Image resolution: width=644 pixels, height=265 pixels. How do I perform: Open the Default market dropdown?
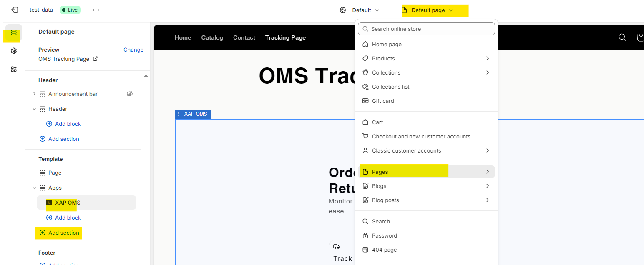pyautogui.click(x=360, y=10)
